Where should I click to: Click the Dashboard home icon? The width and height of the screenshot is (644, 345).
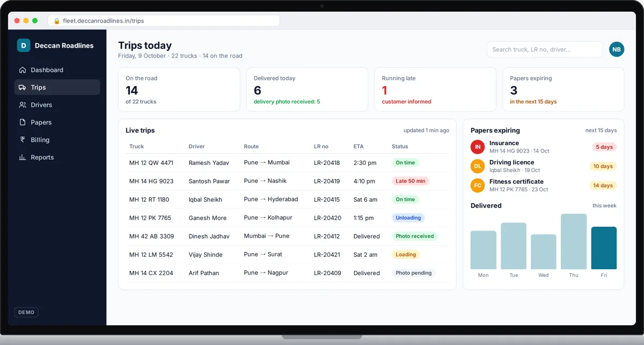(x=23, y=70)
